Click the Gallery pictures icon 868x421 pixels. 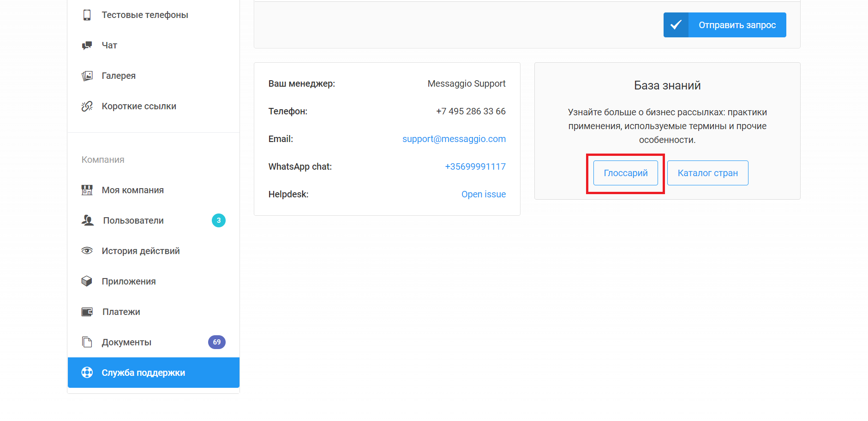pos(87,76)
